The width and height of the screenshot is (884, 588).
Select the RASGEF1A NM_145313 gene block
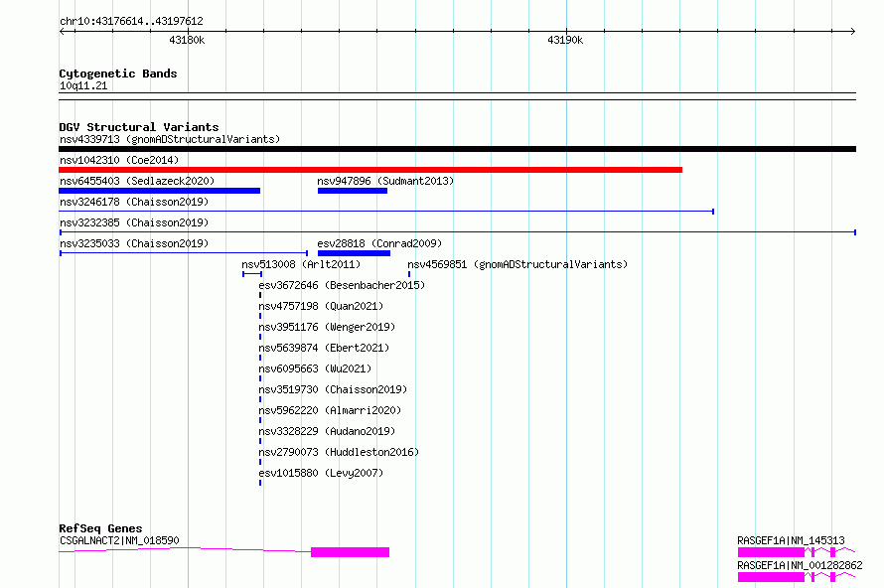click(x=771, y=552)
